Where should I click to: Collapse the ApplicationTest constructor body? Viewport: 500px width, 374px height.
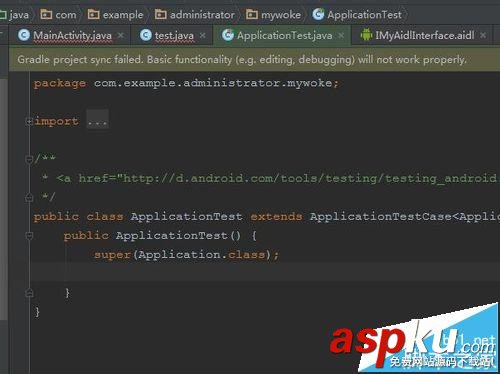click(x=29, y=236)
